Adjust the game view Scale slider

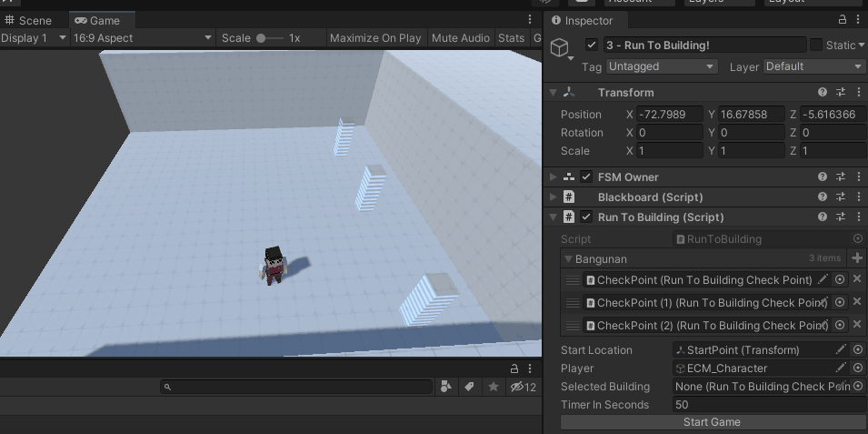click(263, 38)
